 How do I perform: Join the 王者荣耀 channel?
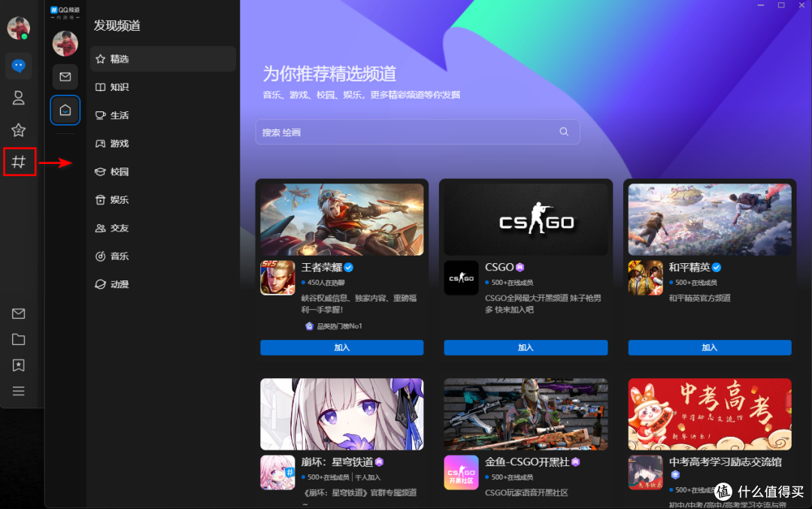341,347
